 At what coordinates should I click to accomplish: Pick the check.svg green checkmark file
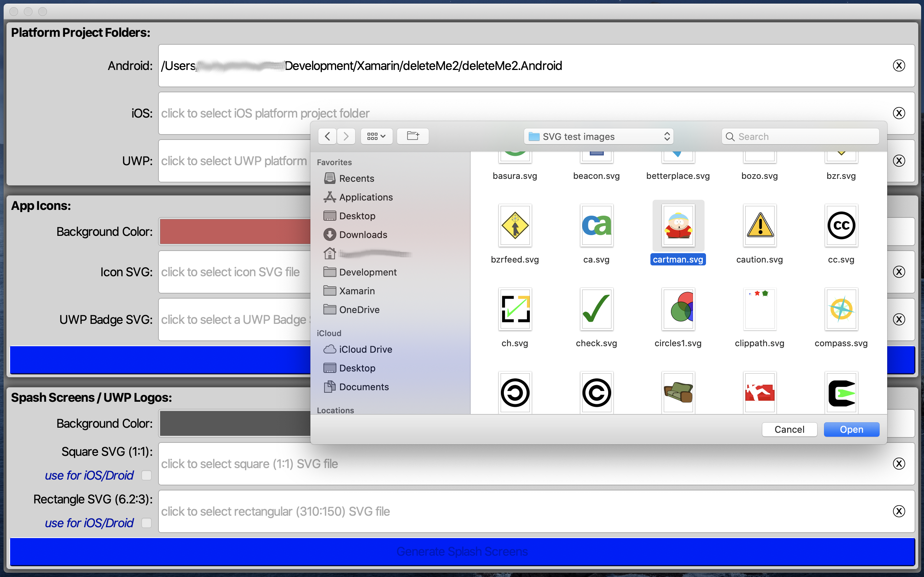pyautogui.click(x=596, y=309)
